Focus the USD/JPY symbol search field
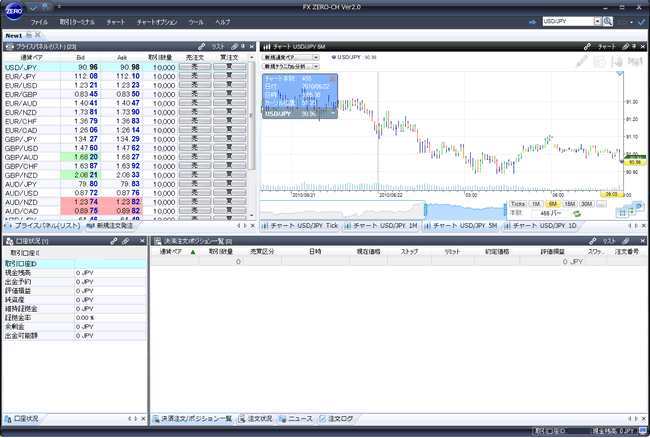Screen dimensions: 650x438 click(568, 22)
